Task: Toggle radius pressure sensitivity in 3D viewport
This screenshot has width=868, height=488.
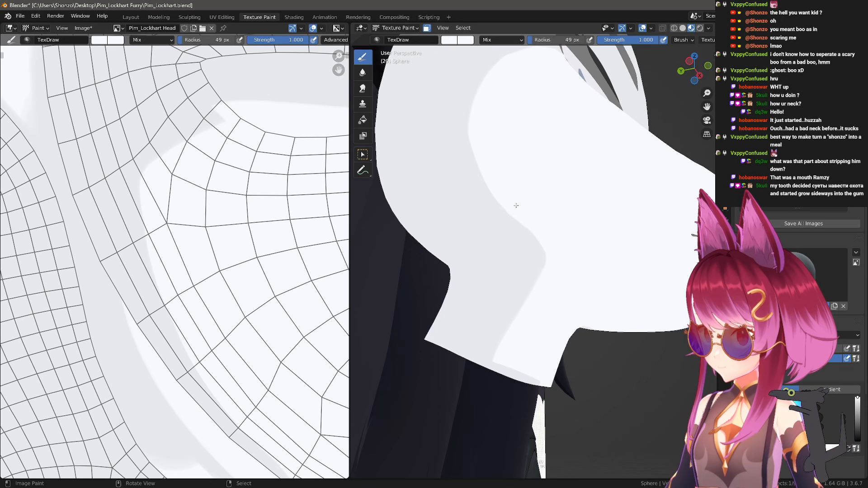Action: [x=590, y=40]
